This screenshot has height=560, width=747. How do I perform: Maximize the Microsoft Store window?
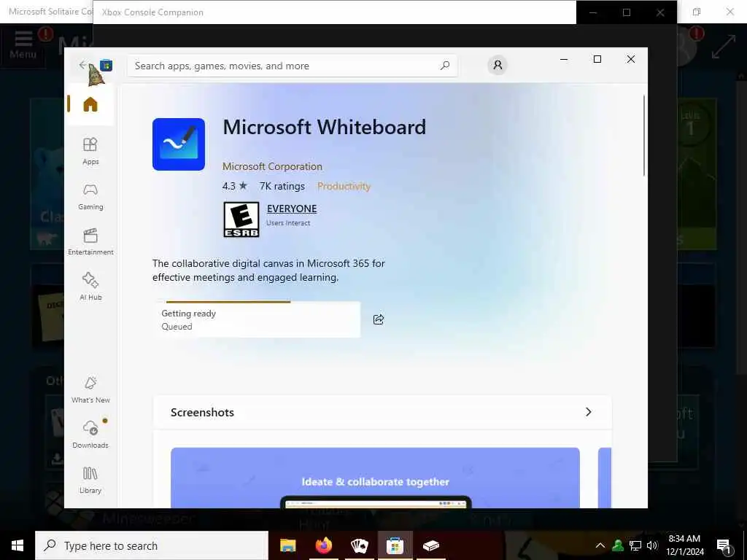point(597,59)
